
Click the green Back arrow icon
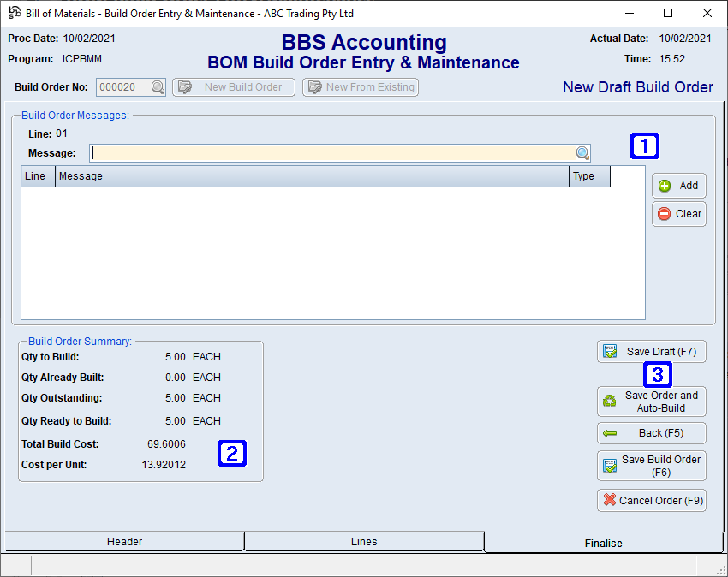[610, 433]
